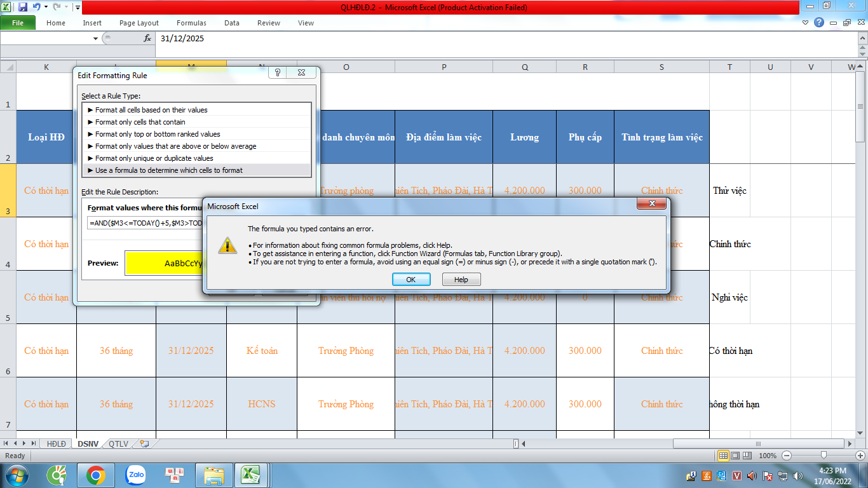Click the 'Kế toán' cell
The height and width of the screenshot is (488, 868).
pos(262,351)
